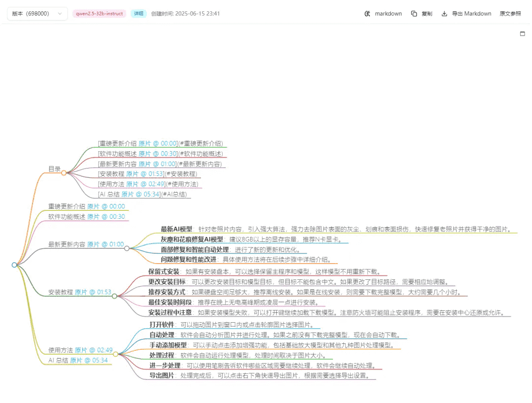
Task: Open the 版本 (698000) version dropdown
Action: coord(37,14)
